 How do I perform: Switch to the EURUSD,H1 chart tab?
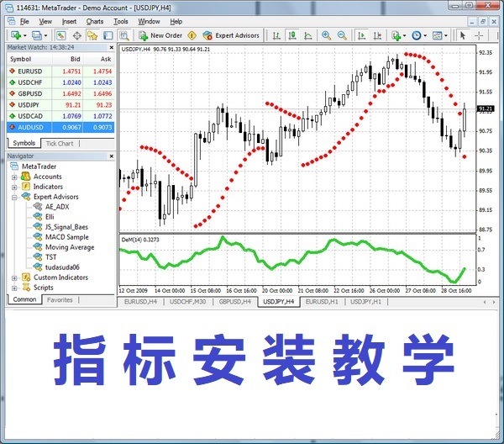pos(322,302)
